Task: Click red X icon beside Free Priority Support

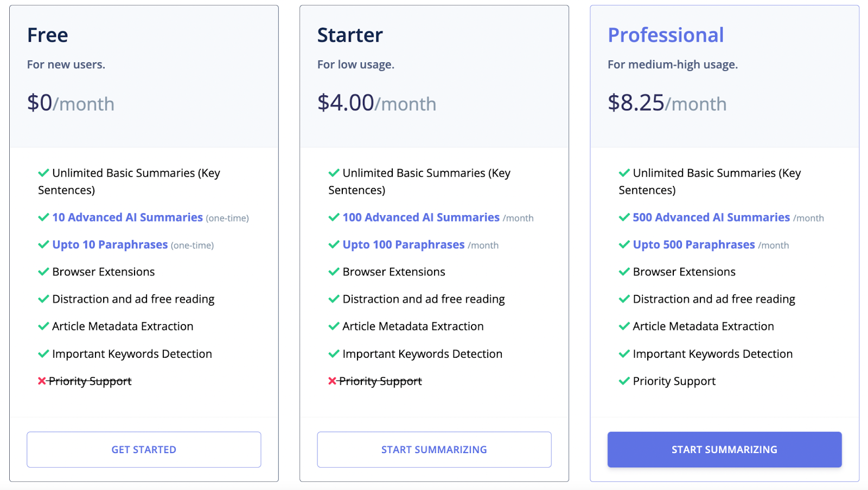Action: pos(42,381)
